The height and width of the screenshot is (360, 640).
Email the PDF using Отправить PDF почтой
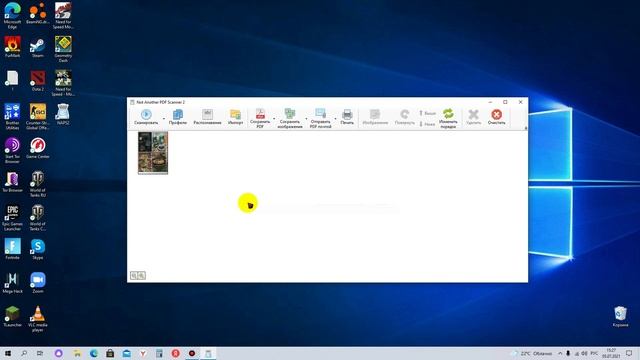click(x=320, y=118)
